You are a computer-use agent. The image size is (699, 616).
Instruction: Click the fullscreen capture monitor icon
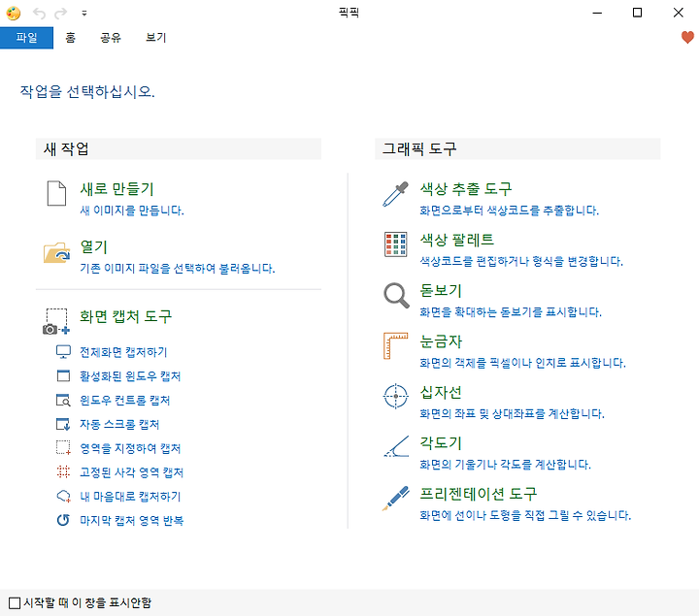[x=63, y=352]
